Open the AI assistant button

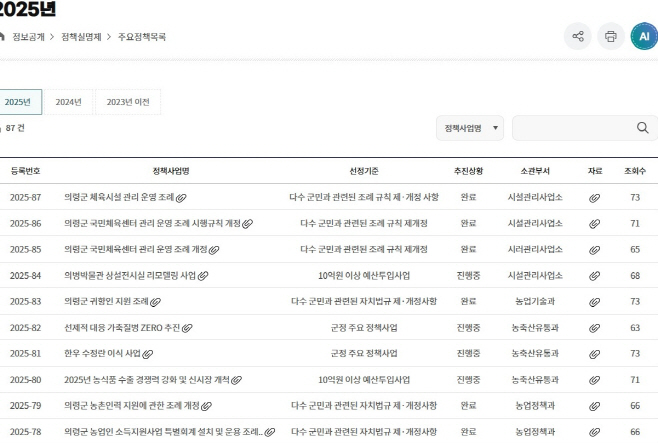pos(644,37)
